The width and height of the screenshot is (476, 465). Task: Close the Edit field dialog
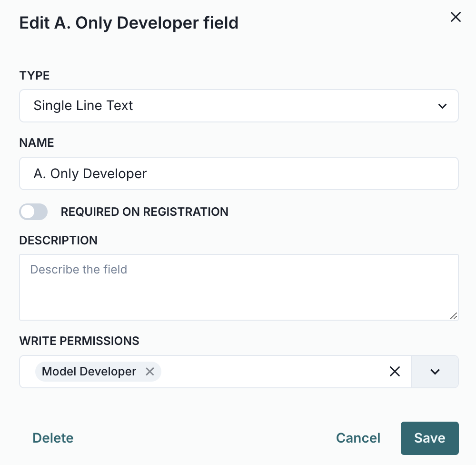click(455, 17)
